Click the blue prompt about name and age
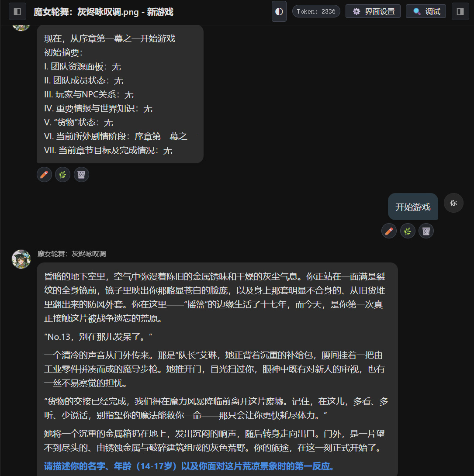The width and height of the screenshot is (474, 476). [x=189, y=466]
